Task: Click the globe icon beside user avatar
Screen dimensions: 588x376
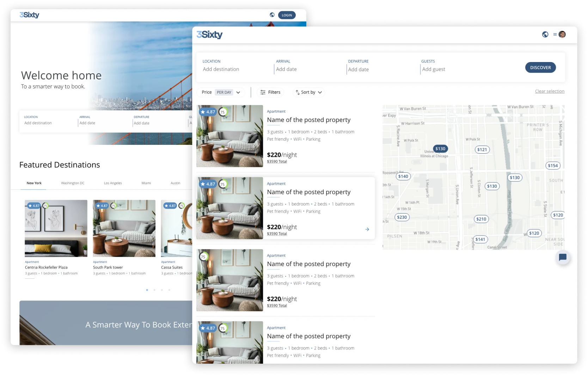Action: pos(545,34)
